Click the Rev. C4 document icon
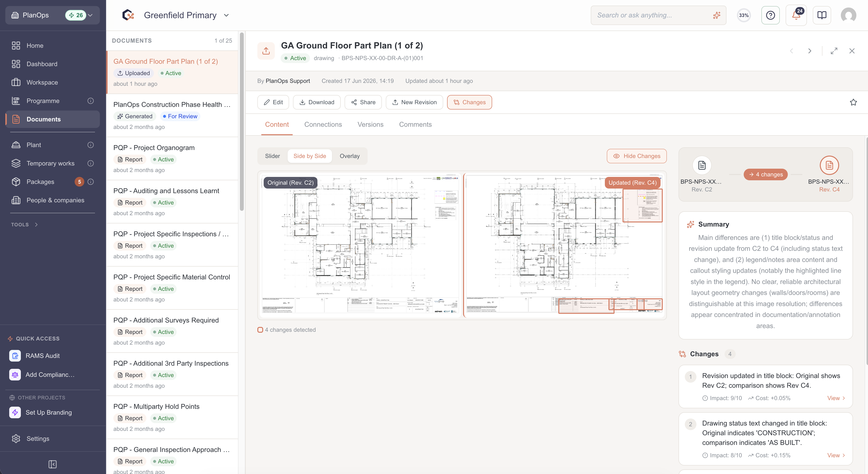This screenshot has height=474, width=868. click(829, 165)
